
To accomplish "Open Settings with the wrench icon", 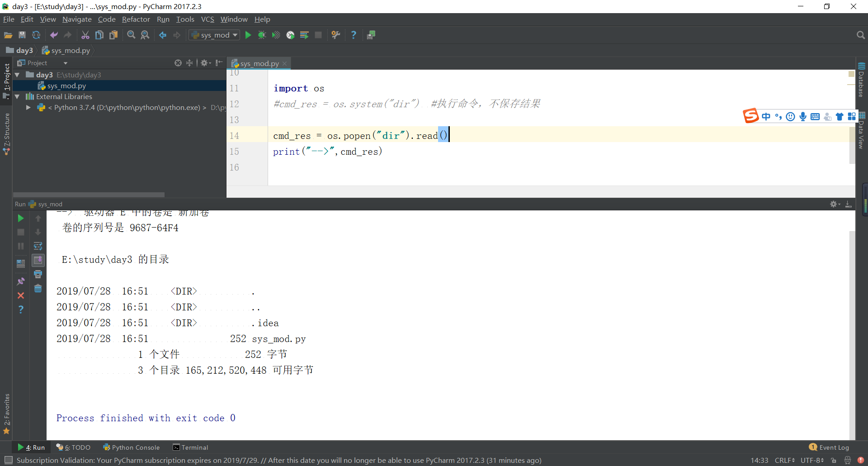I will pos(336,35).
